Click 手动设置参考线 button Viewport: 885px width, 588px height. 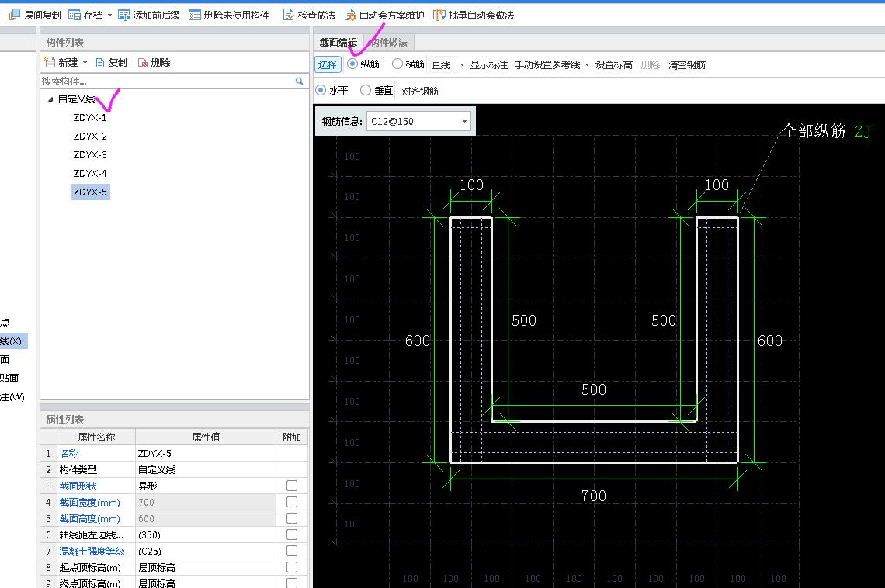point(547,65)
